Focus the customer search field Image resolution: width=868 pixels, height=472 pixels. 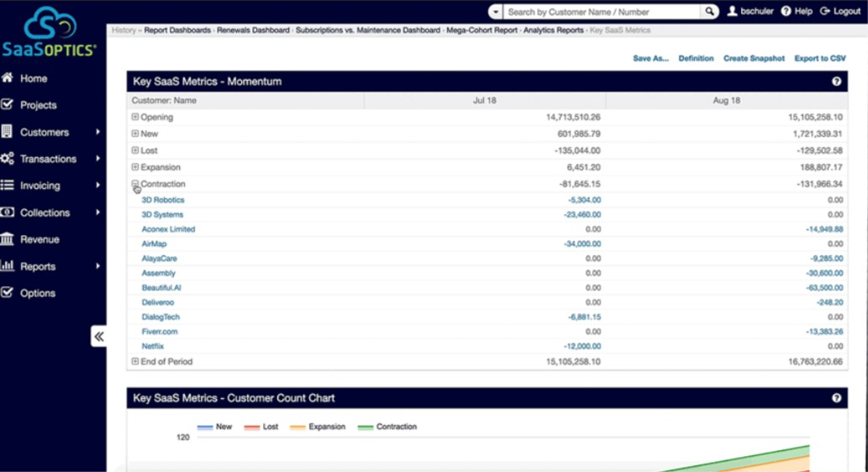pos(602,12)
